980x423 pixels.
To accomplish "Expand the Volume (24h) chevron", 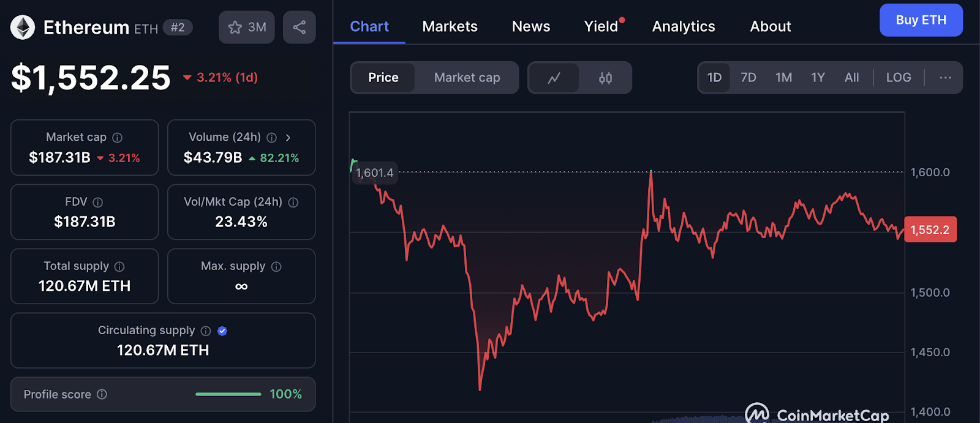I will pyautogui.click(x=288, y=138).
